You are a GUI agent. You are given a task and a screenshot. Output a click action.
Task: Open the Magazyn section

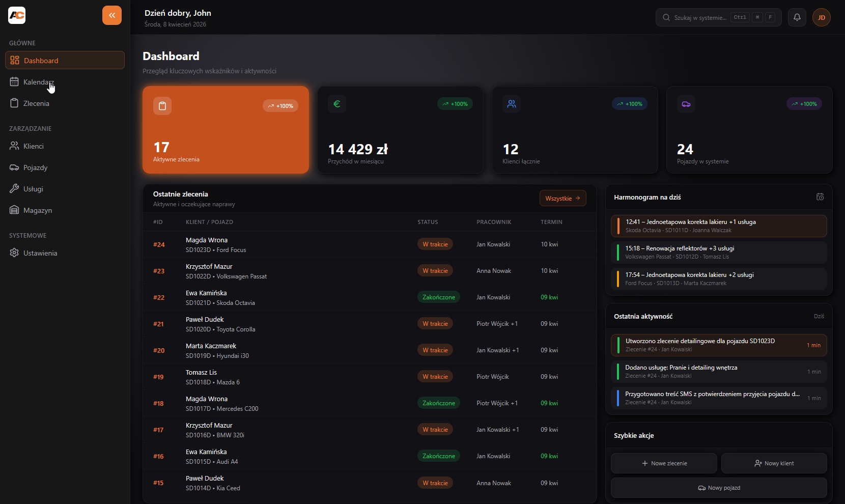[x=38, y=210]
